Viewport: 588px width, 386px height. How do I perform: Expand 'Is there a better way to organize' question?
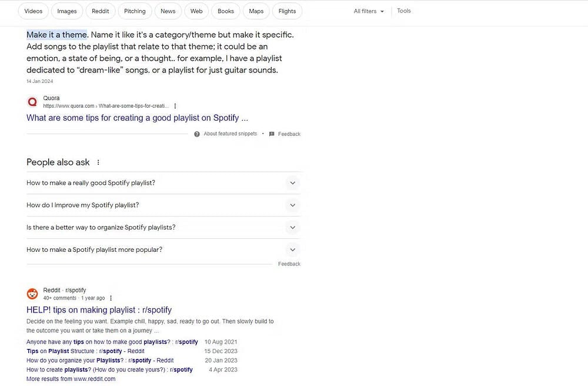[163, 227]
